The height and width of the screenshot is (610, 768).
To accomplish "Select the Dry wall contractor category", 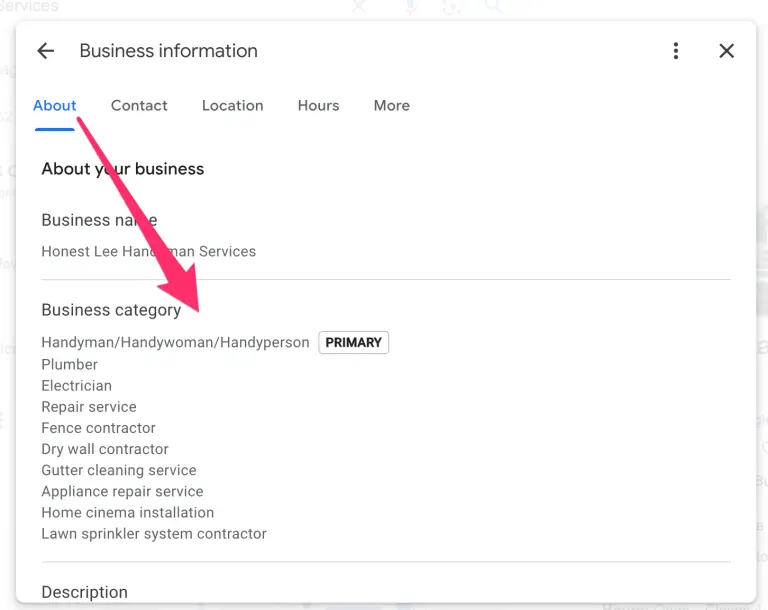I will [x=105, y=449].
